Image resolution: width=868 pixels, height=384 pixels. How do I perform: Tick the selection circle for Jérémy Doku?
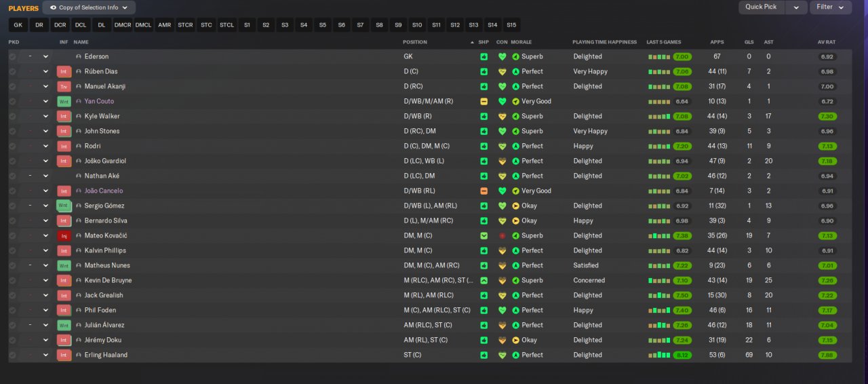point(12,340)
